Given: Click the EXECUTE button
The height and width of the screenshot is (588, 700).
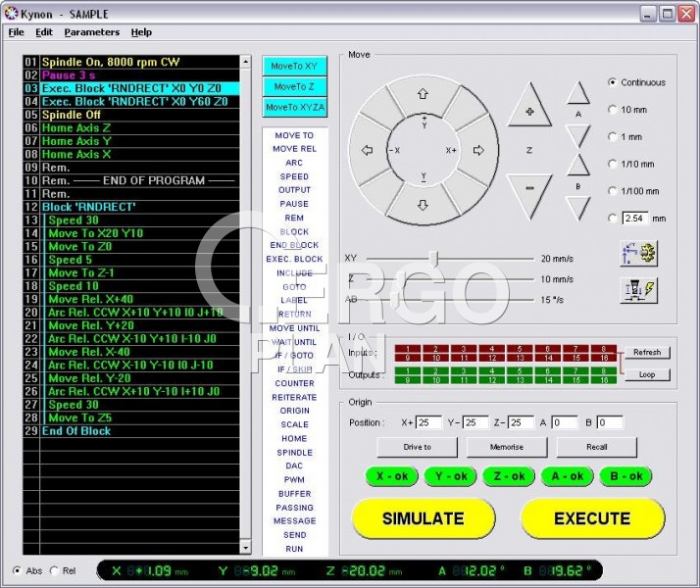Looking at the screenshot, I should (x=592, y=518).
